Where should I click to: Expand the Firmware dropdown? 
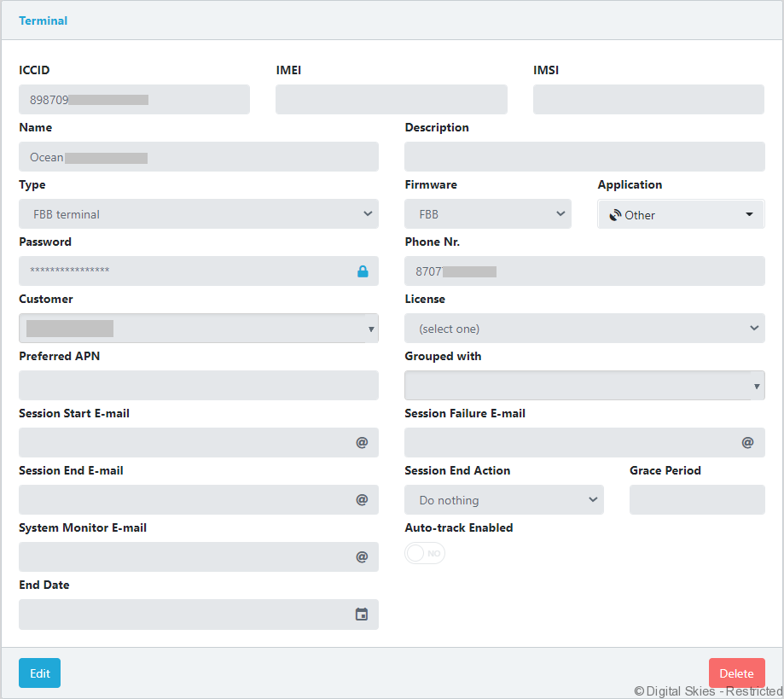[487, 214]
